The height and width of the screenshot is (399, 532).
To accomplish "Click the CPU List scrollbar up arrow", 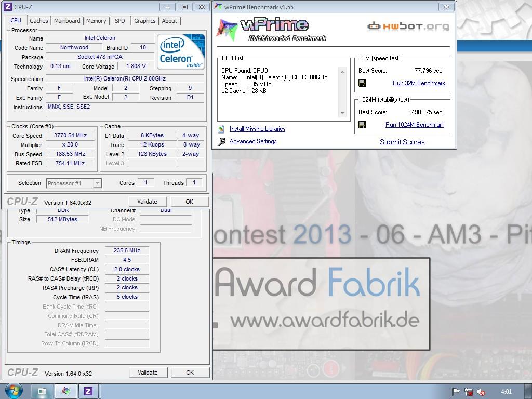I will coord(342,72).
